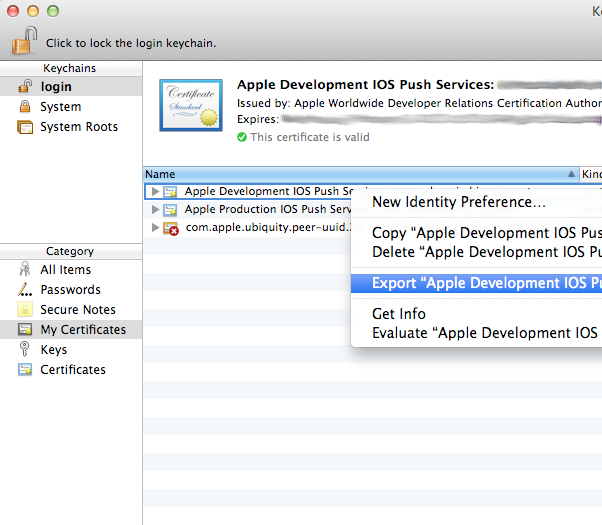Open the Secure Notes category
This screenshot has height=525, width=602.
pos(71,310)
